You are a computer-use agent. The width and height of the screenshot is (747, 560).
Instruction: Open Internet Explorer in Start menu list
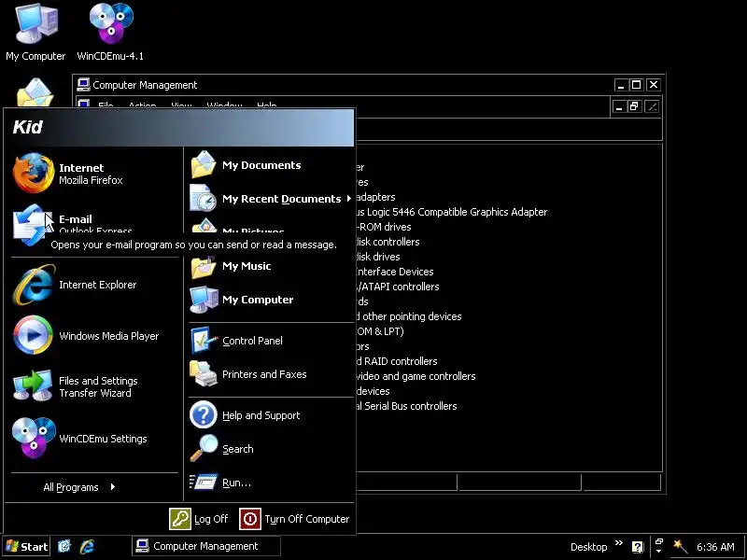pyautogui.click(x=94, y=285)
